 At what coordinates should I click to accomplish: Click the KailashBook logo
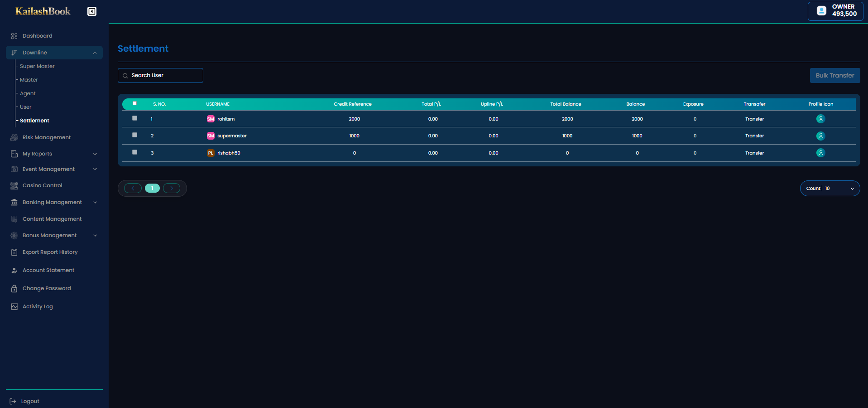43,11
